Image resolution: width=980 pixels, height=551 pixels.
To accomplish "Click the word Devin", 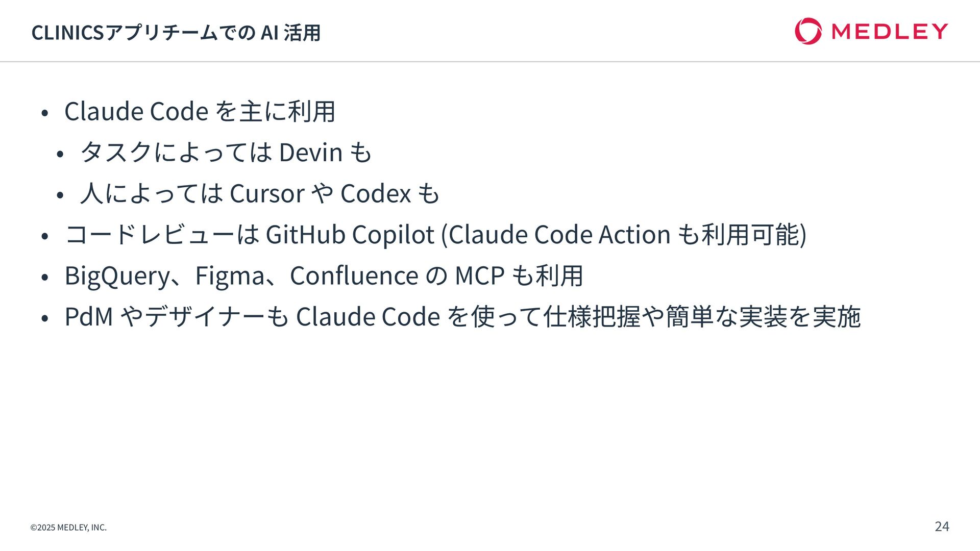I will click(310, 152).
